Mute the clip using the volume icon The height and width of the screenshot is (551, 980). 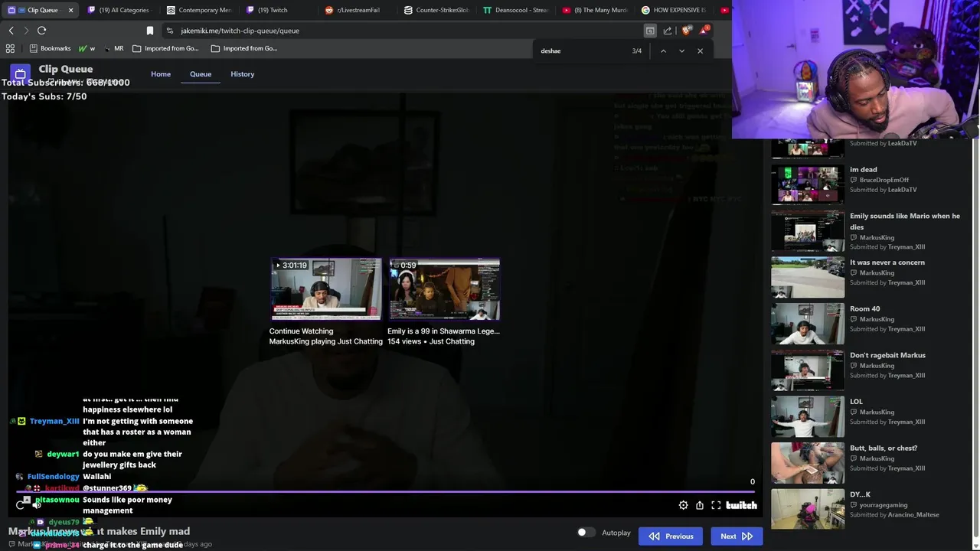[x=36, y=505]
